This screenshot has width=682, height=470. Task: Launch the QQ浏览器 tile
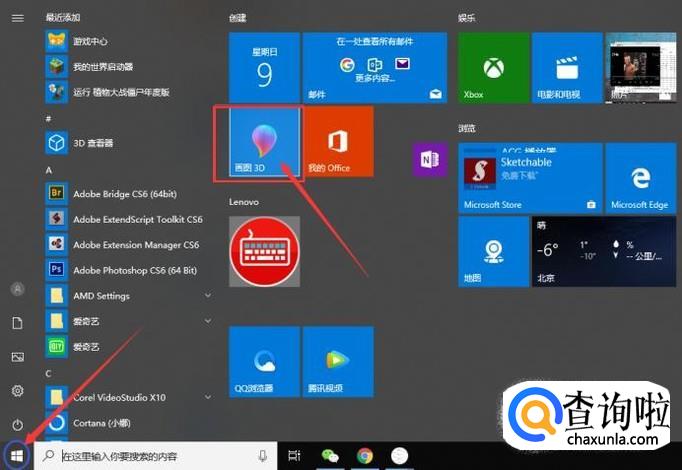[264, 362]
